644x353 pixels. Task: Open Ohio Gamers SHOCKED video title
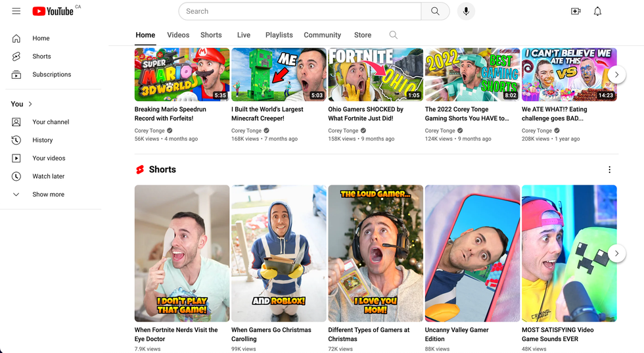coord(365,114)
